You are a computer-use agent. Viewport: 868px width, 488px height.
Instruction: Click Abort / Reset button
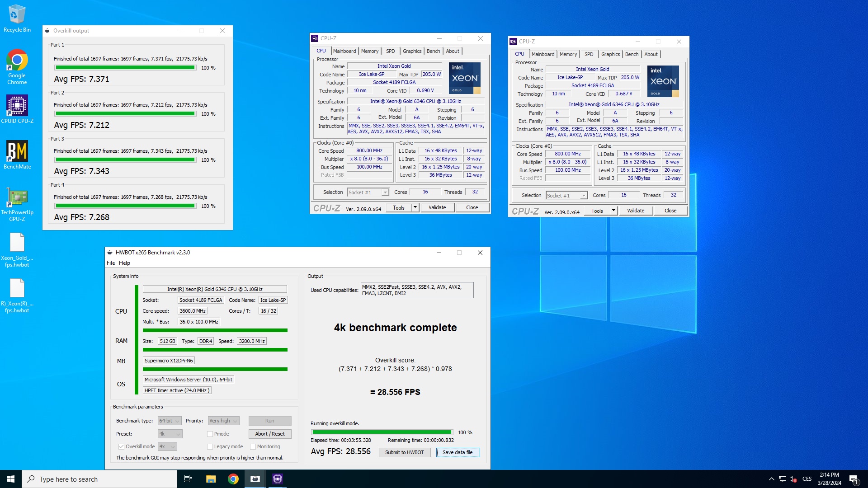270,434
